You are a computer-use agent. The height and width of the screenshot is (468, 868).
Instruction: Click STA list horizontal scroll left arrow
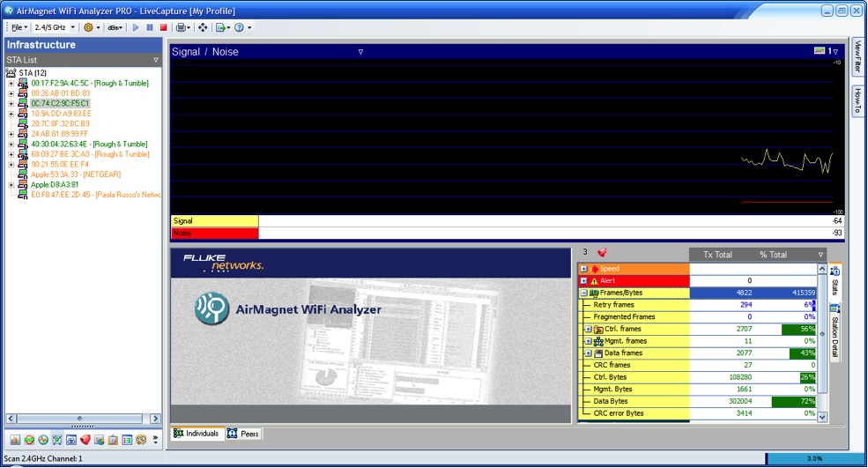tap(11, 419)
